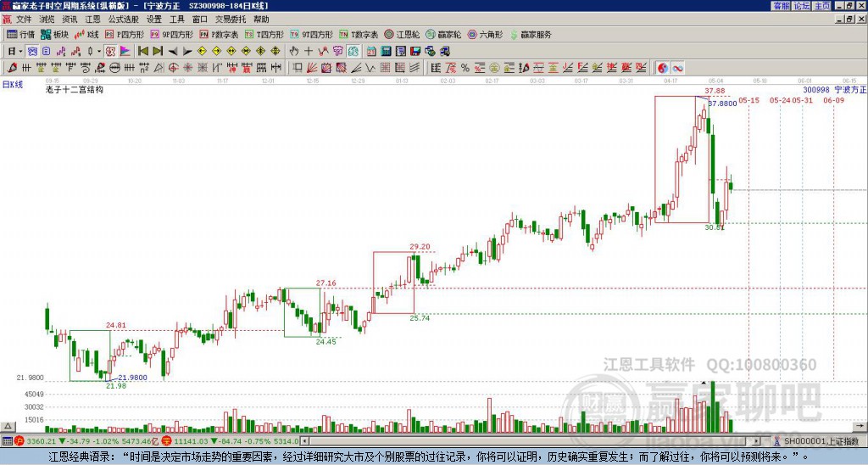The width and height of the screenshot is (868, 465).
Task: Select the red pencil drawing tool
Action: pos(12,68)
